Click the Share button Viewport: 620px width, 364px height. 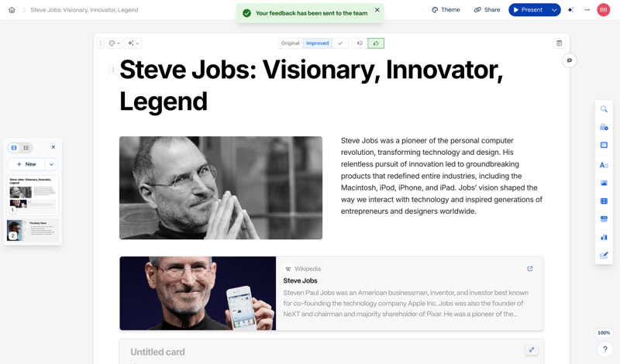click(487, 10)
